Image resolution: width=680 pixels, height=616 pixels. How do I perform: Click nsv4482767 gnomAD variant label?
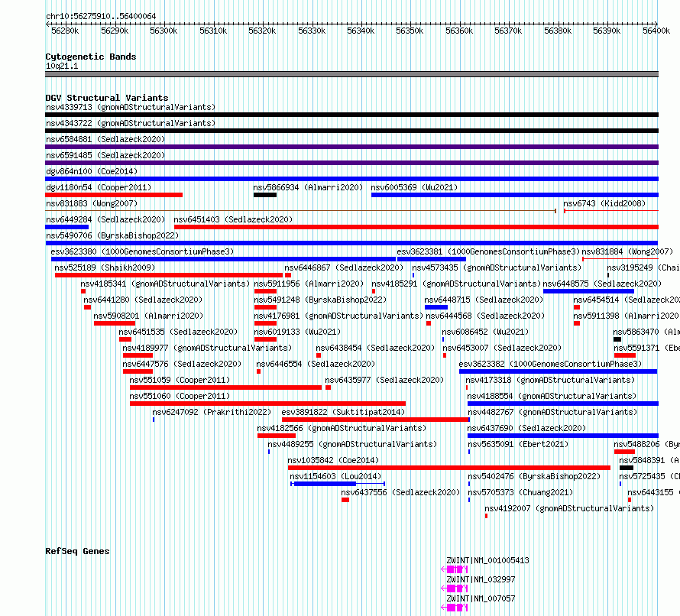coord(552,412)
